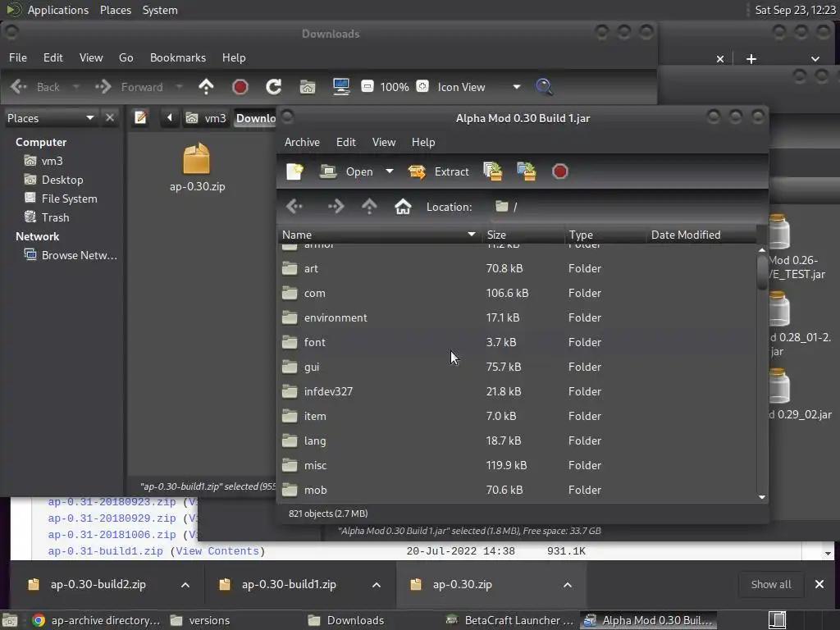840x630 pixels.
Task: Click the archive list scroll down arrow
Action: coord(762,497)
